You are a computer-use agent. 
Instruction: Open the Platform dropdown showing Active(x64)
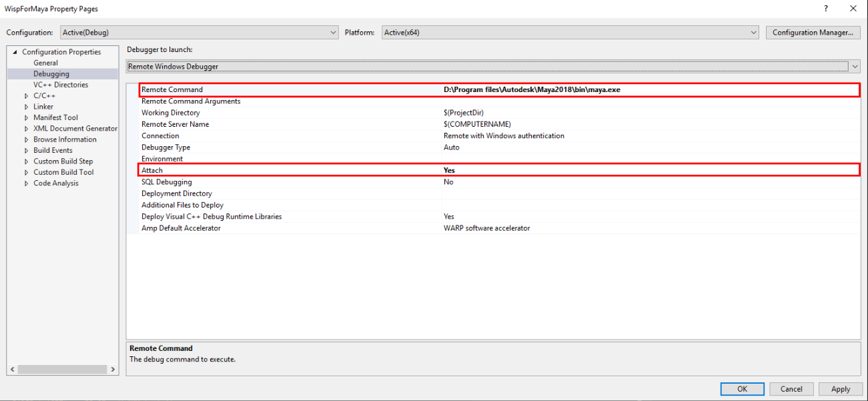[x=570, y=32]
